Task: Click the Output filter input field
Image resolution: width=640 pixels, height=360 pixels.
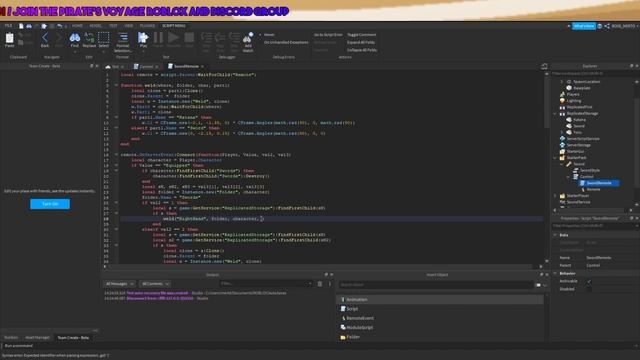Action: 266,284
